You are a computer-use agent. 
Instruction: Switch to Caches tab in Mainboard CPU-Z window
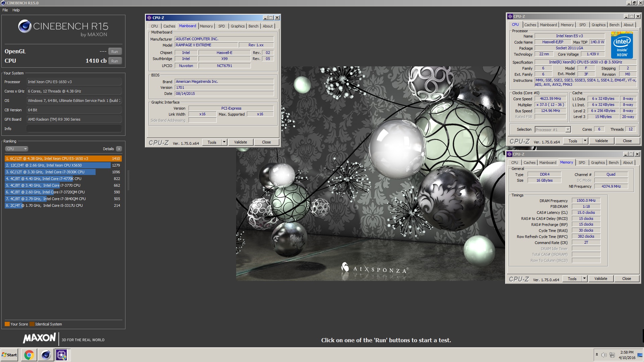pyautogui.click(x=169, y=26)
